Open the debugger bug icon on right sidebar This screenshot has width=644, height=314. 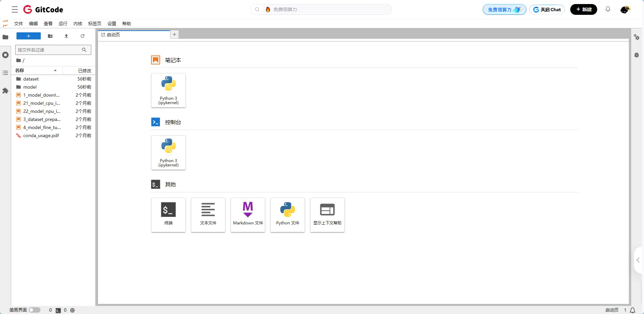tap(637, 55)
